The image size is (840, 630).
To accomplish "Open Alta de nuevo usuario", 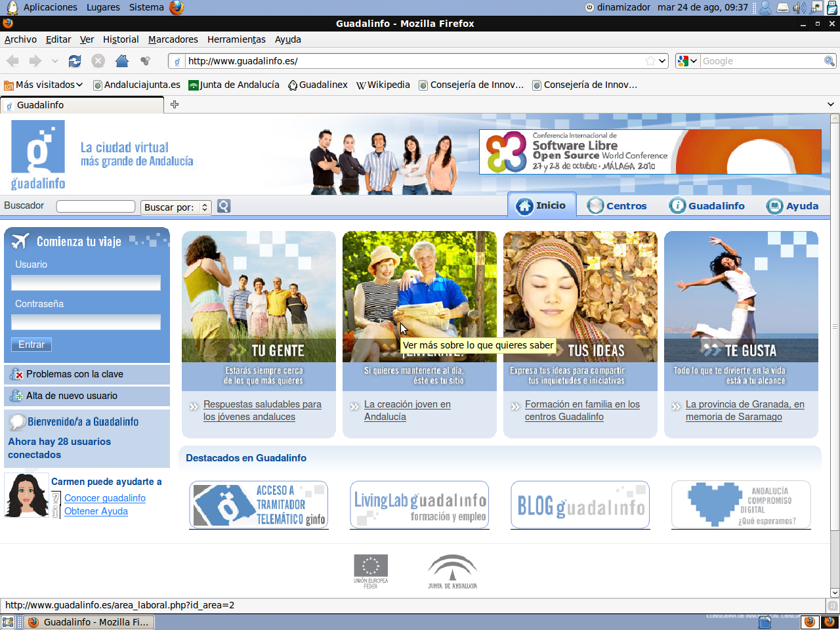I will pos(87,396).
